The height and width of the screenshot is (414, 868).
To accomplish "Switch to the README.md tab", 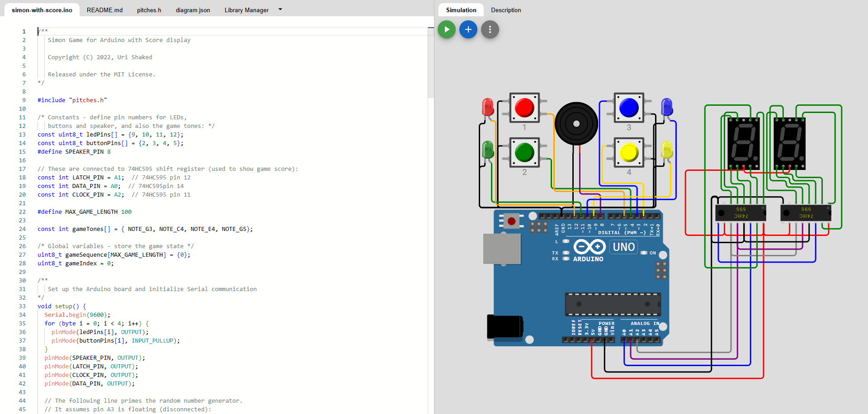I will (104, 10).
